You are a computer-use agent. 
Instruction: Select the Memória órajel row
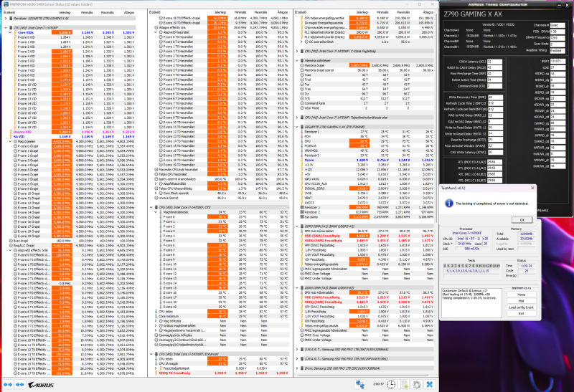coord(365,65)
